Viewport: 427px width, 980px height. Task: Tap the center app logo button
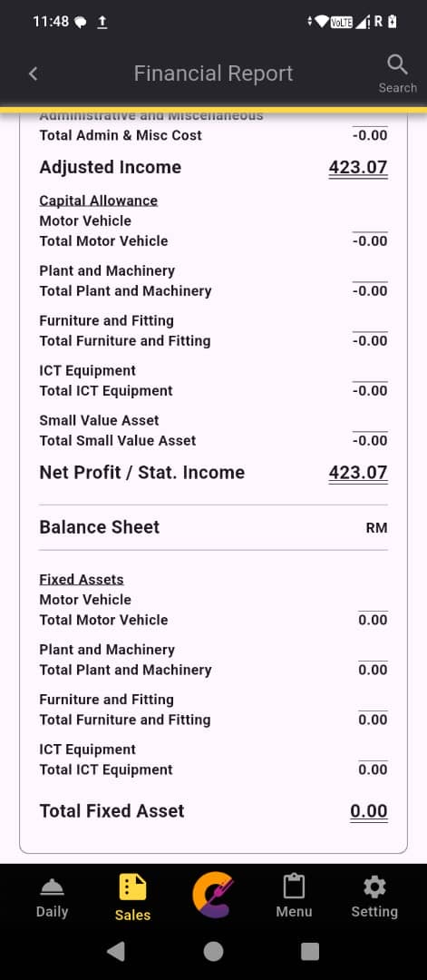tap(214, 896)
